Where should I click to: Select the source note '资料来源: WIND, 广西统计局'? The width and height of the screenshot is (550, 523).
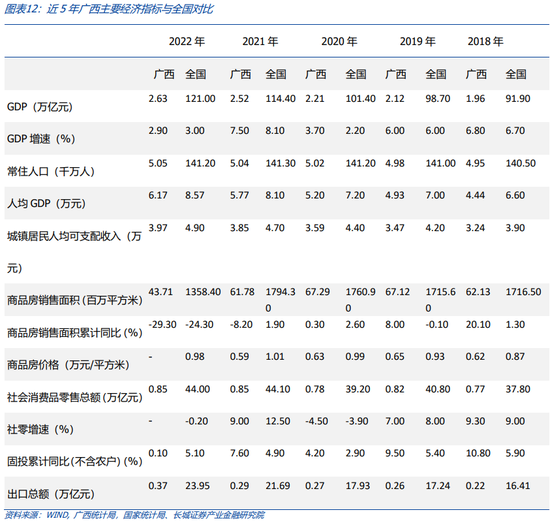pos(60,515)
